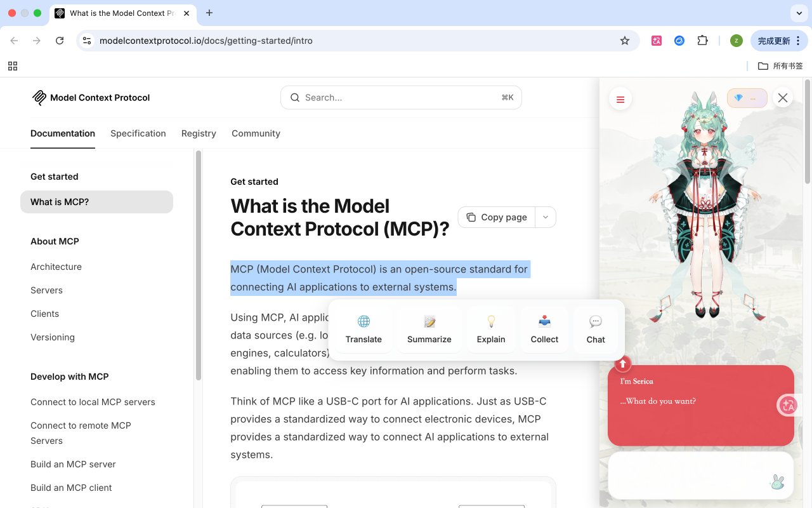The width and height of the screenshot is (812, 508).
Task: Switch to the Specification tab
Action: [138, 133]
